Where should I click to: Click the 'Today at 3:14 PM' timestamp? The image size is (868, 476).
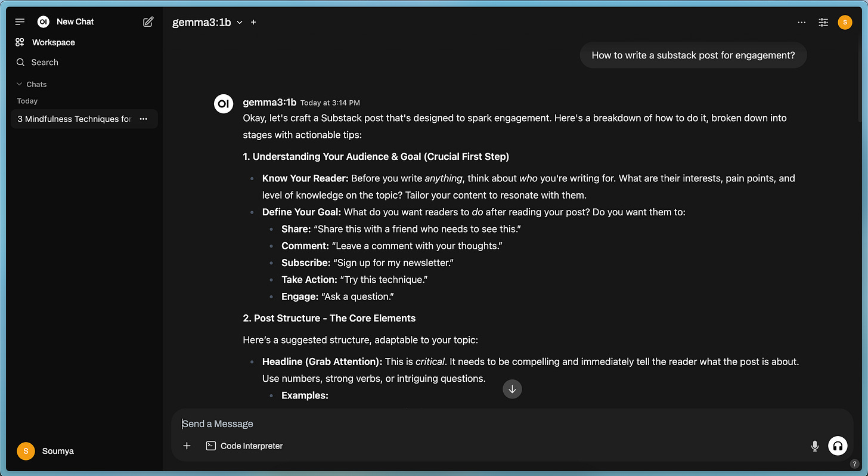pyautogui.click(x=330, y=103)
